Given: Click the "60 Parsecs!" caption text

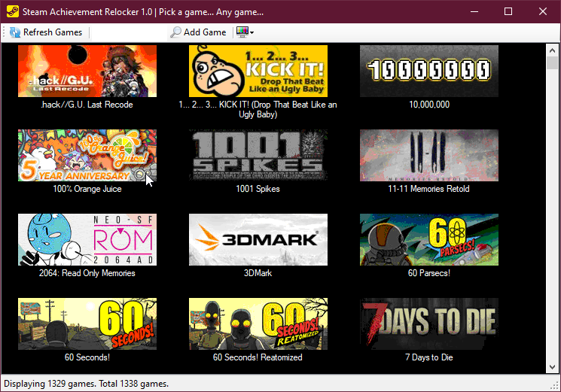Looking at the screenshot, I should coord(429,273).
